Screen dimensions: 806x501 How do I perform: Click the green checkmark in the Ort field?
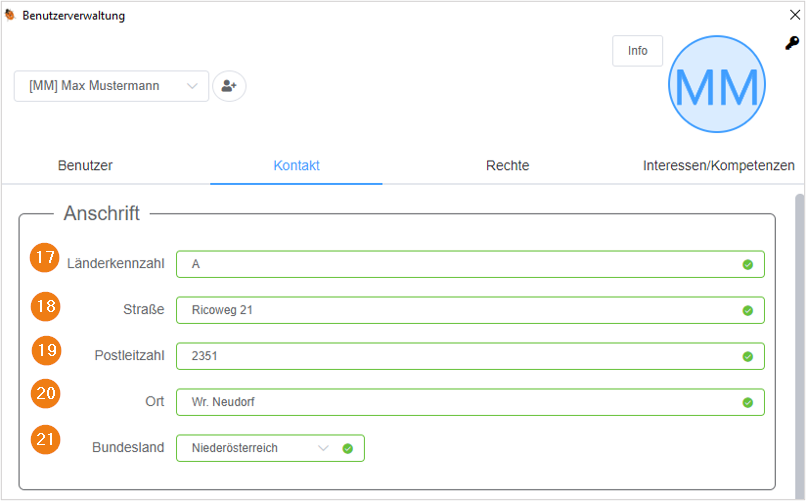pos(748,402)
